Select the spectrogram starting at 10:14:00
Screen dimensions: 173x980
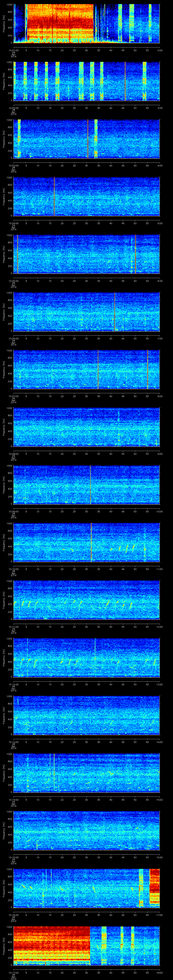86,773
